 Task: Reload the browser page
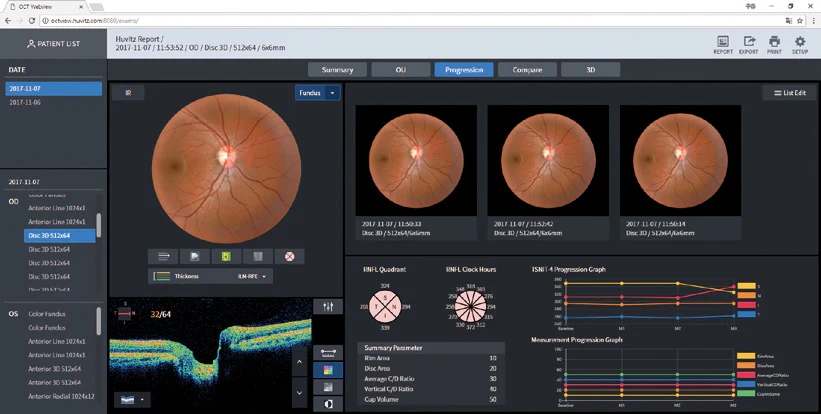(32, 20)
